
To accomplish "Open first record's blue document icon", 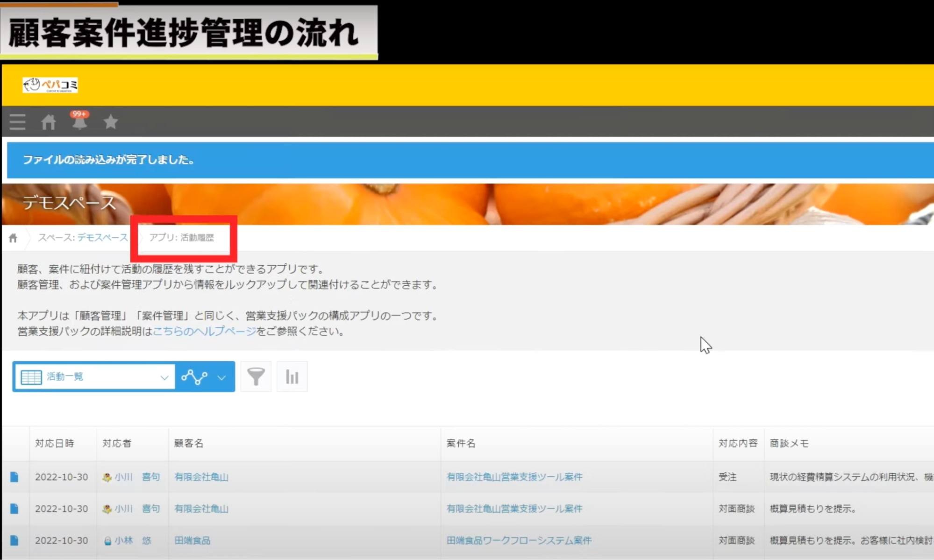I will pos(14,477).
